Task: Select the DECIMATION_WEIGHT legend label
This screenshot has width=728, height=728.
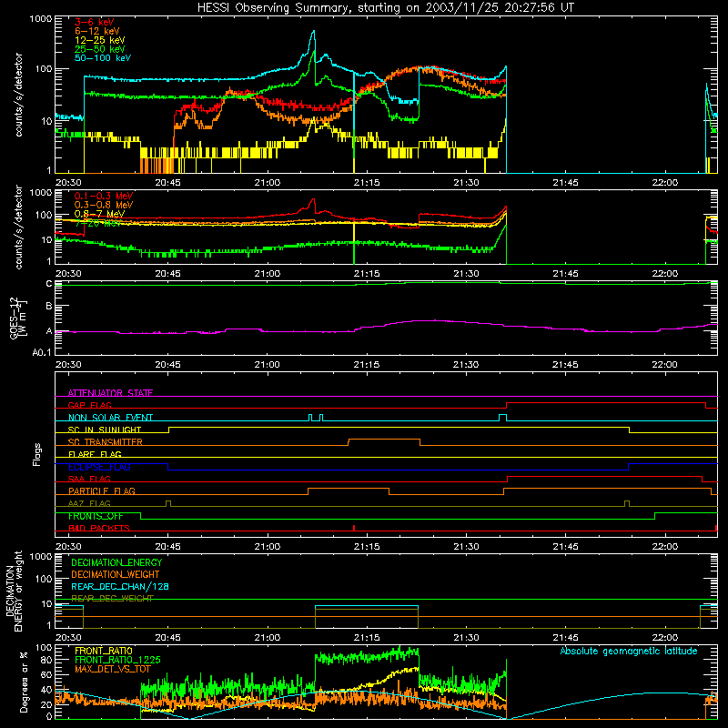Action: pos(116,575)
